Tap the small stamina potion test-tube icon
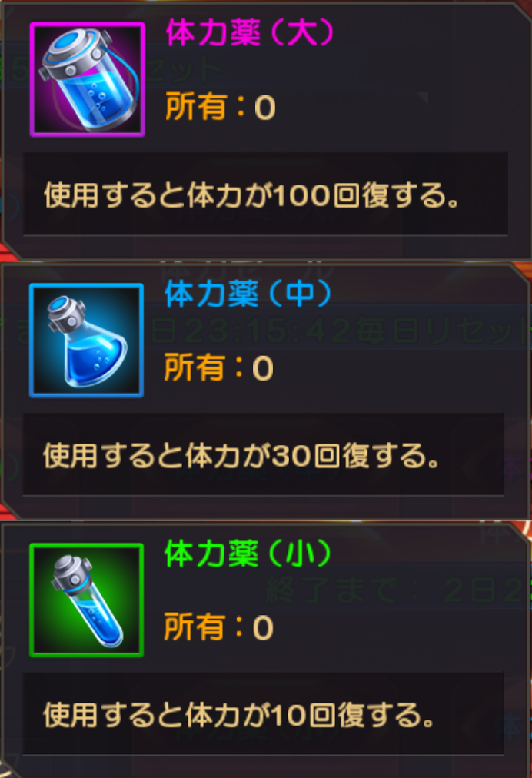The image size is (532, 778). 86,600
